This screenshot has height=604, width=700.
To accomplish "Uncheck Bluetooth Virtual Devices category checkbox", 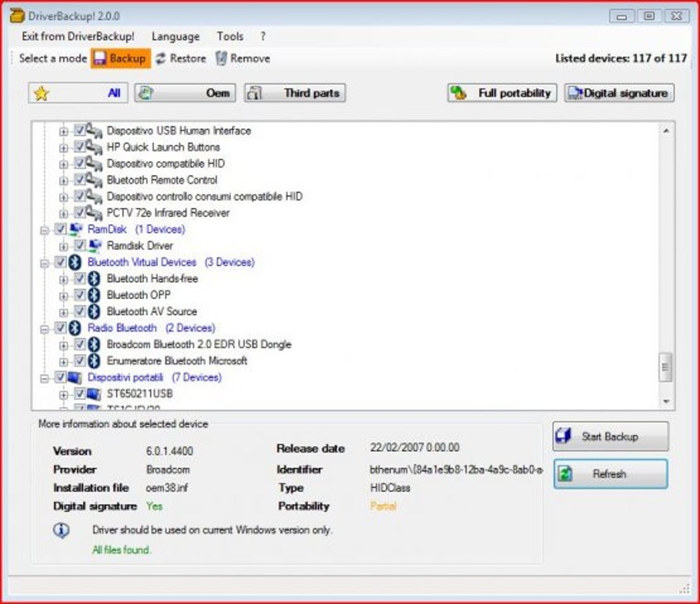I will [60, 262].
